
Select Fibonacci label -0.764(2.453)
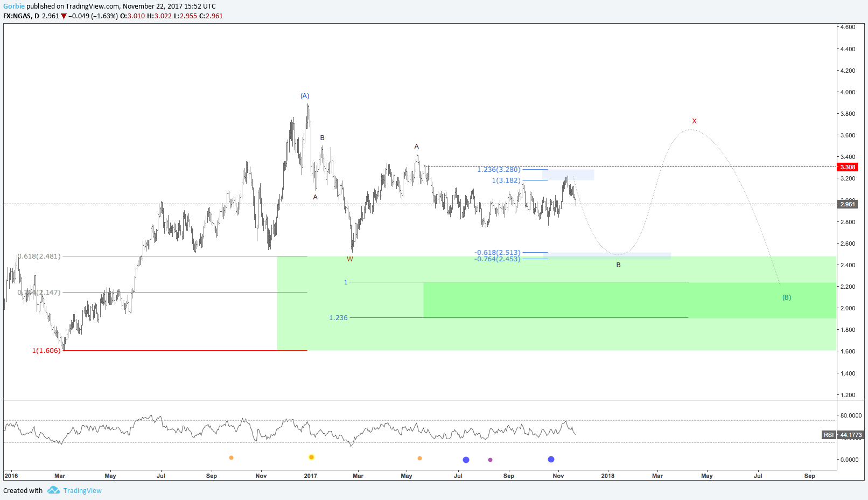pos(498,259)
